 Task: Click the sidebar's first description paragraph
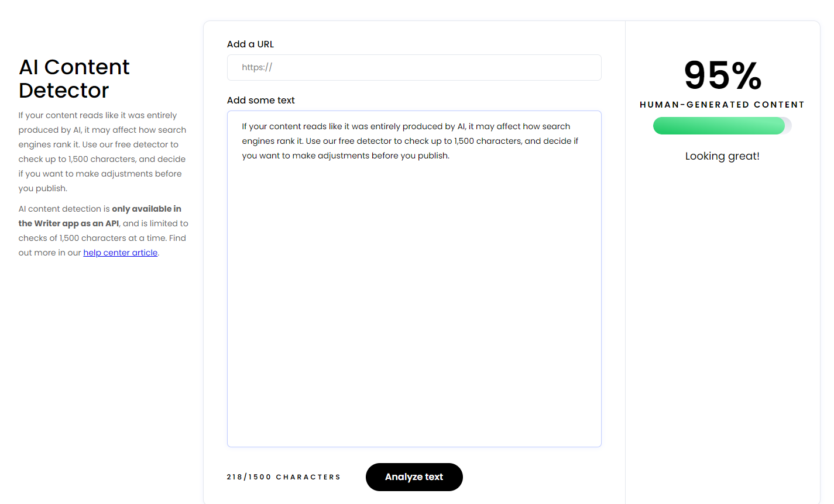pos(102,152)
